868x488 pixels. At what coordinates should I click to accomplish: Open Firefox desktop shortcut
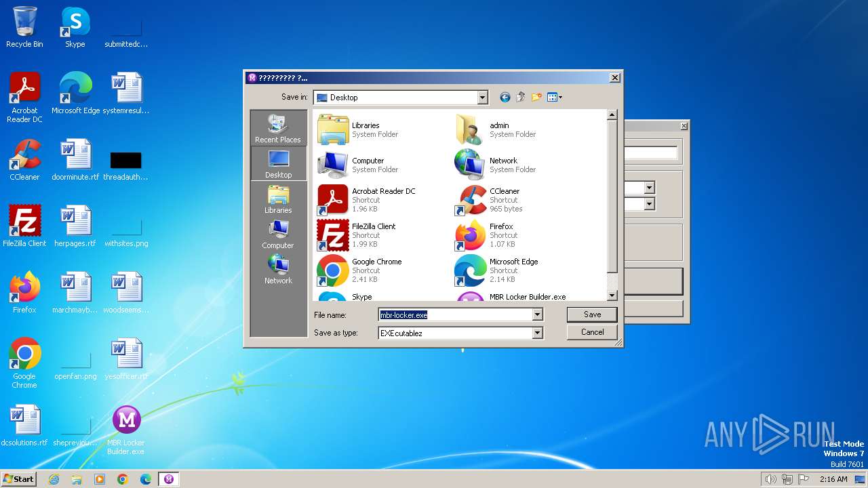[24, 292]
